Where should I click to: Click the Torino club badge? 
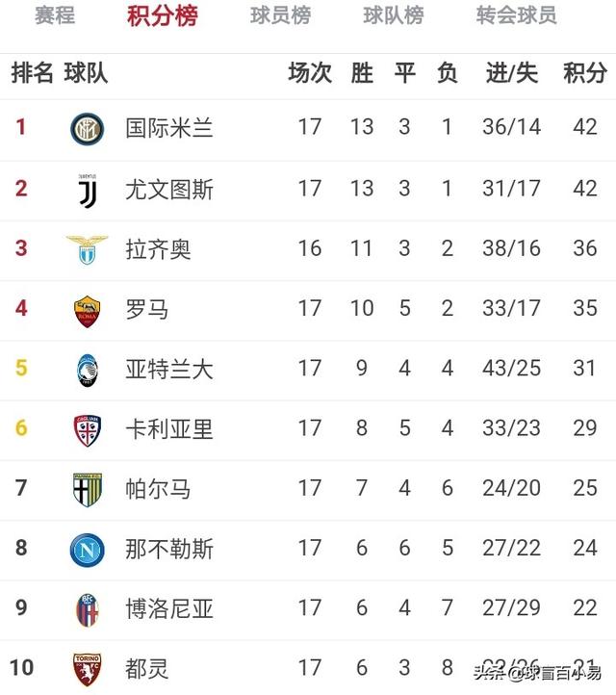point(87,669)
